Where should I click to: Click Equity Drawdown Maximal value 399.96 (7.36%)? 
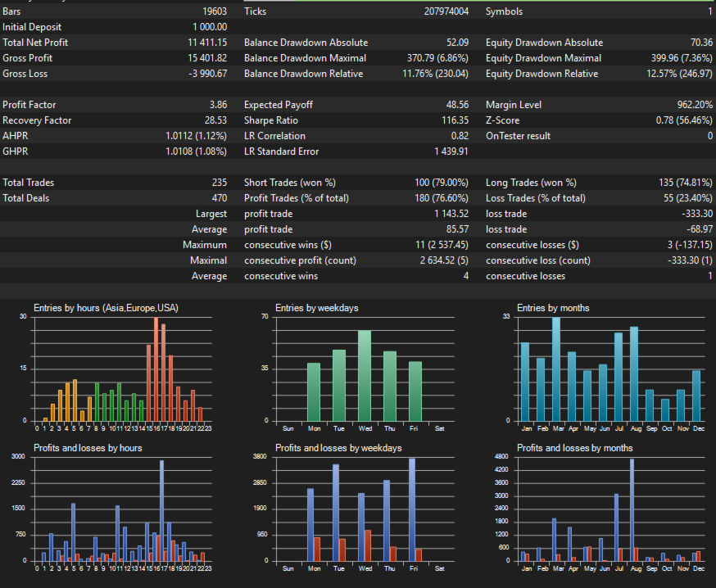[x=682, y=58]
